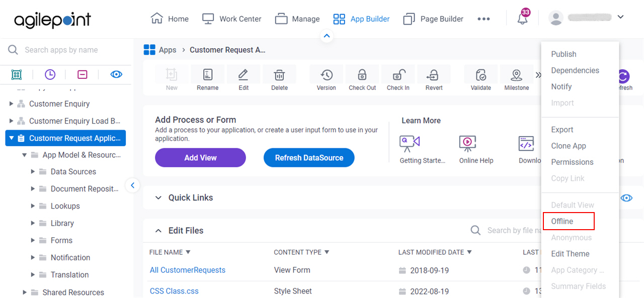Image resolution: width=644 pixels, height=298 pixels.
Task: Sort by CONTENT TYPE column arrow
Action: [x=327, y=252]
